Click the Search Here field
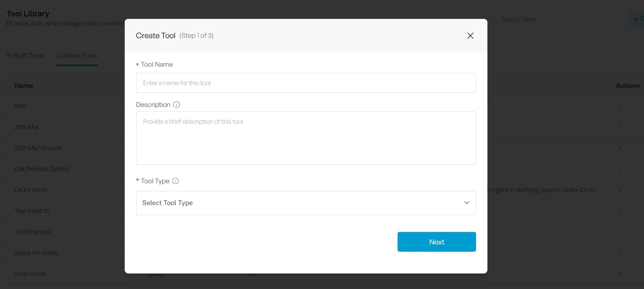 coord(554,19)
